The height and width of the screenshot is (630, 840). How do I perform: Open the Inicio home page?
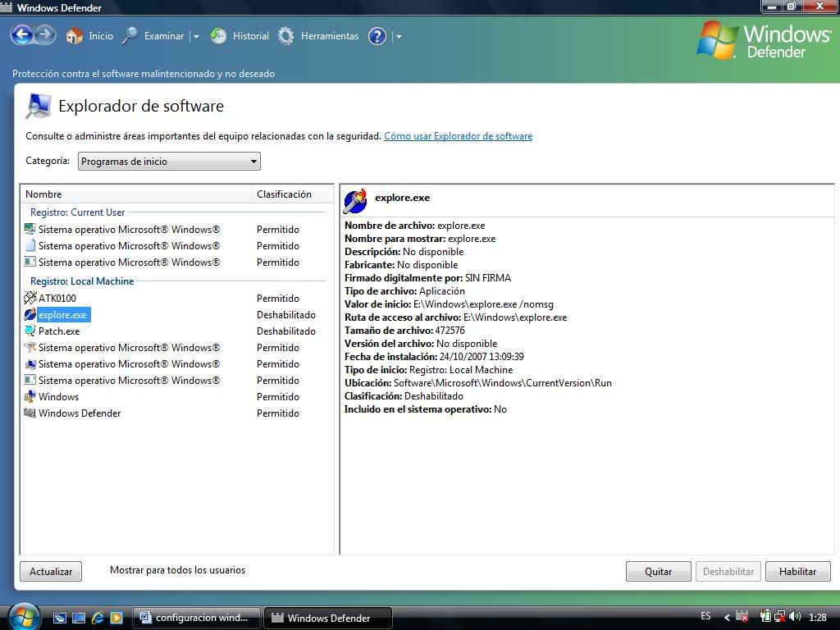89,36
